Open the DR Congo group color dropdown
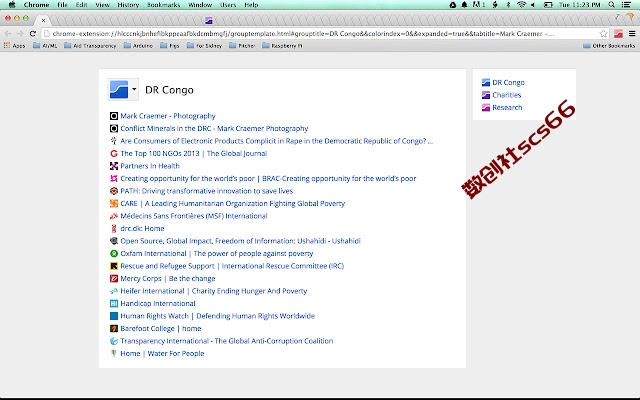 pos(123,89)
